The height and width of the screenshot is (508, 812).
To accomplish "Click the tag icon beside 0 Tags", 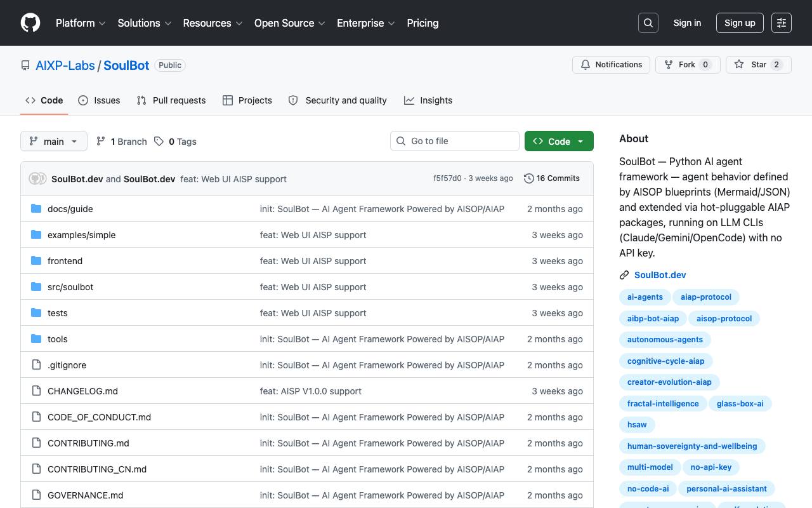I will 159,141.
